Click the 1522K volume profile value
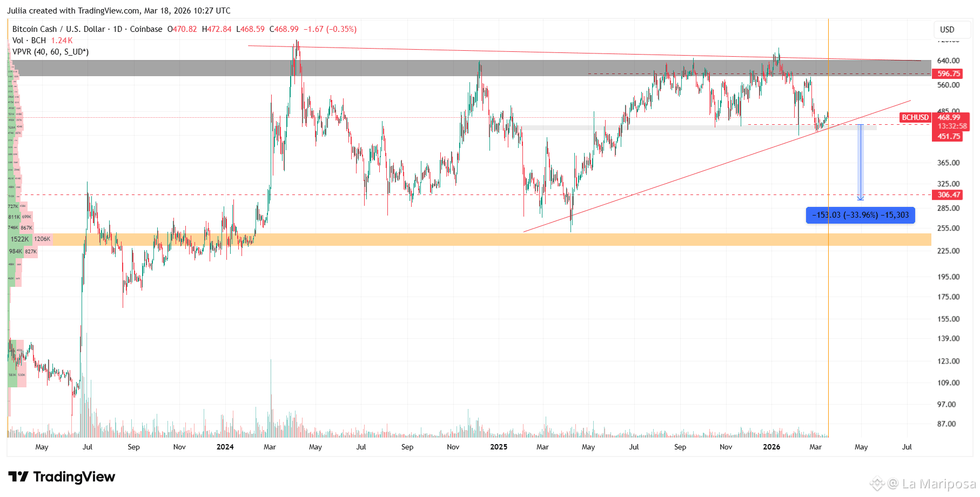Viewport: 980px width, 497px height. 20,239
